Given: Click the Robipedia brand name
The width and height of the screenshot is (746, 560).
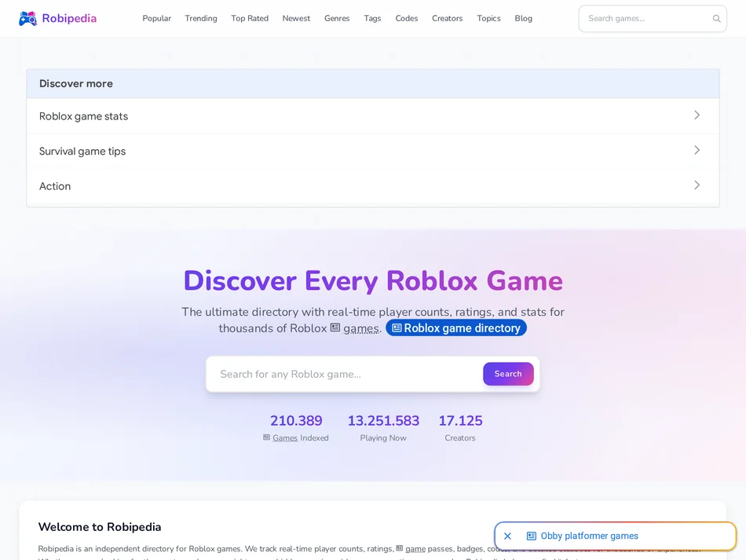Looking at the screenshot, I should [x=69, y=19].
